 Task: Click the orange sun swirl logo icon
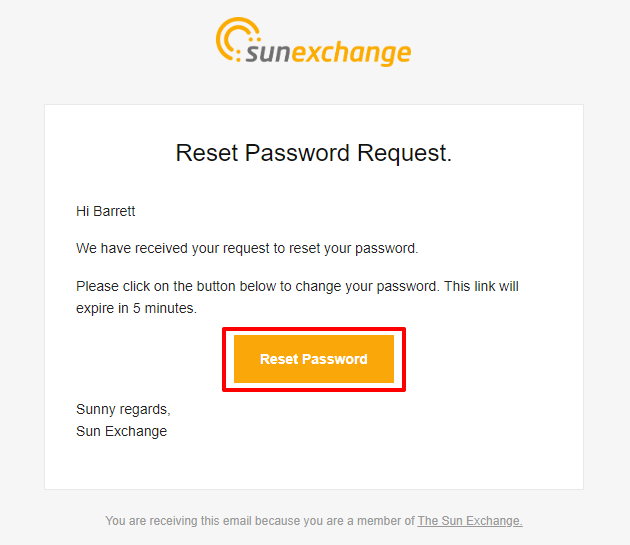238,39
